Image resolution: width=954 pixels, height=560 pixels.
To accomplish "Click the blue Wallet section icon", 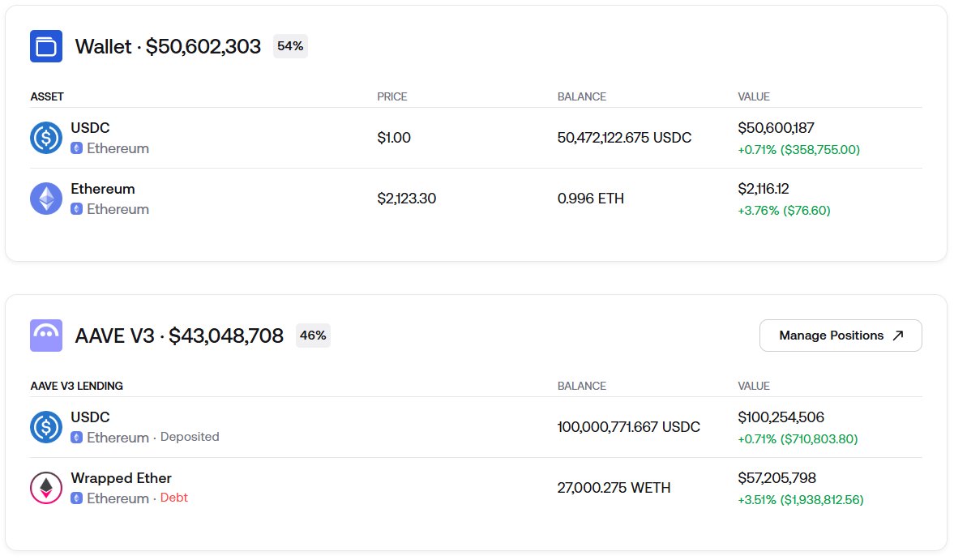I will (46, 46).
